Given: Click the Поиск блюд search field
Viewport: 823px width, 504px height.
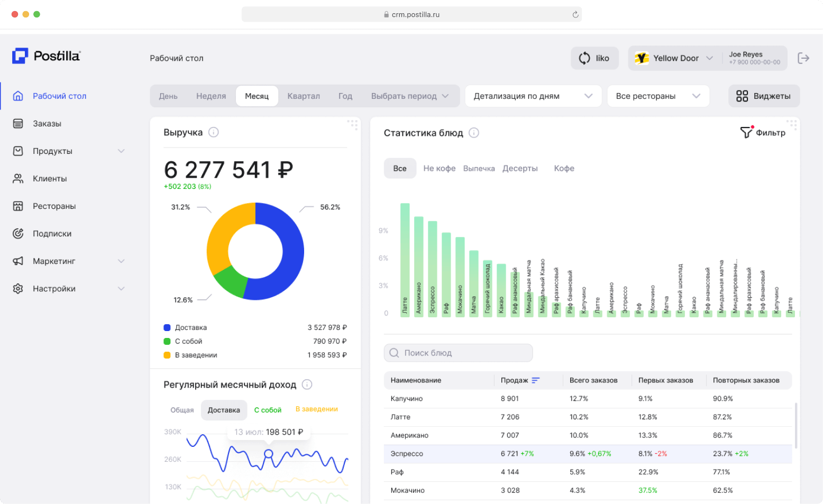Looking at the screenshot, I should point(458,353).
